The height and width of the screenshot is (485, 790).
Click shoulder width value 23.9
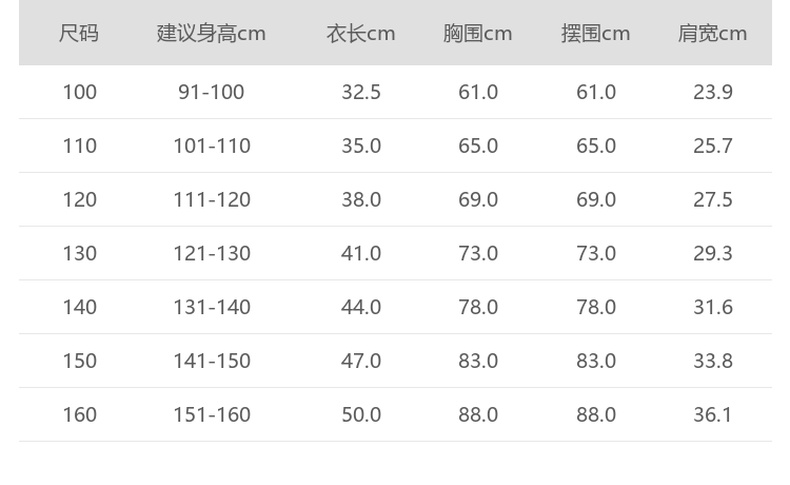point(713,92)
